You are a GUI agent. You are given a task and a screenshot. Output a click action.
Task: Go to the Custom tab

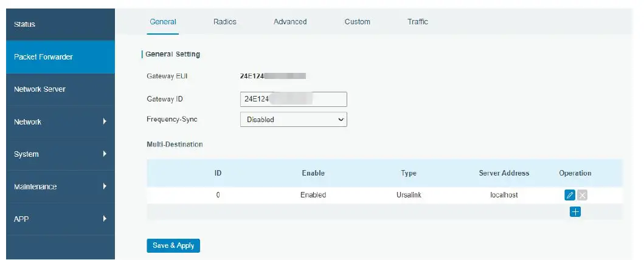pyautogui.click(x=357, y=22)
